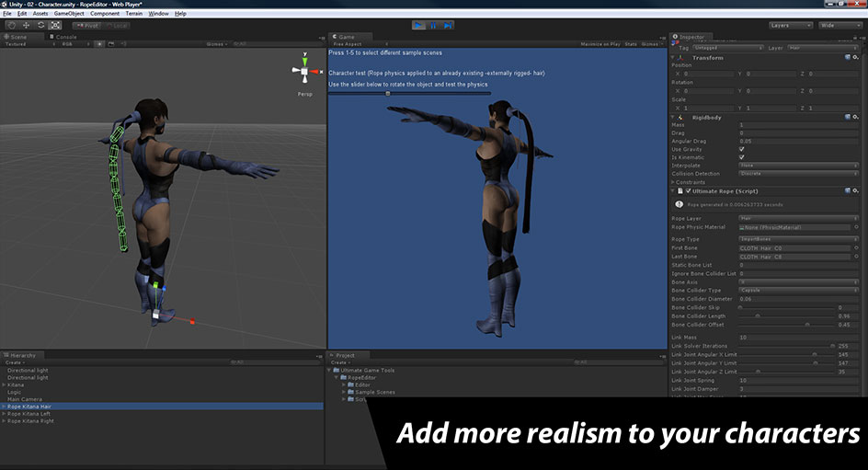Click Create button in Hierarchy panel
The width and height of the screenshot is (868, 470).
coord(15,362)
